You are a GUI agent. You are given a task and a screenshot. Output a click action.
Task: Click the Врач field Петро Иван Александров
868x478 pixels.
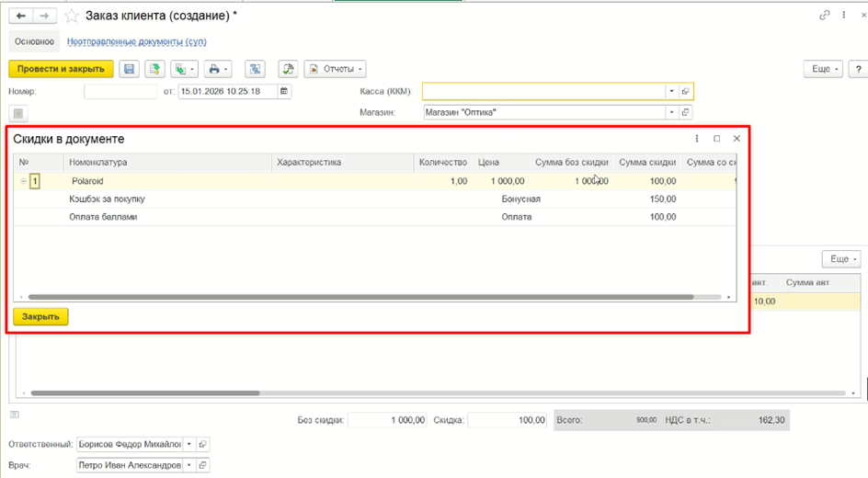click(x=130, y=465)
